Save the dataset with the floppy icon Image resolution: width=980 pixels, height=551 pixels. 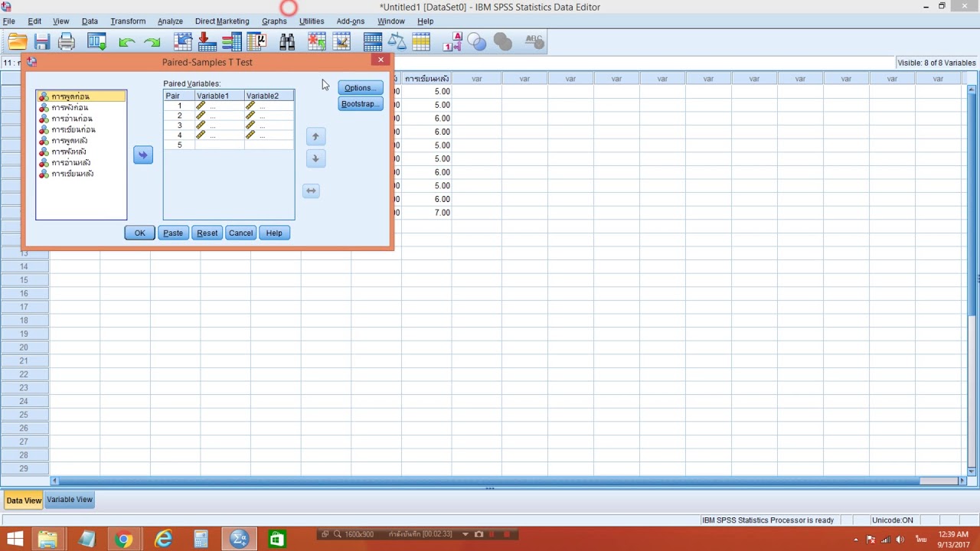coord(42,42)
